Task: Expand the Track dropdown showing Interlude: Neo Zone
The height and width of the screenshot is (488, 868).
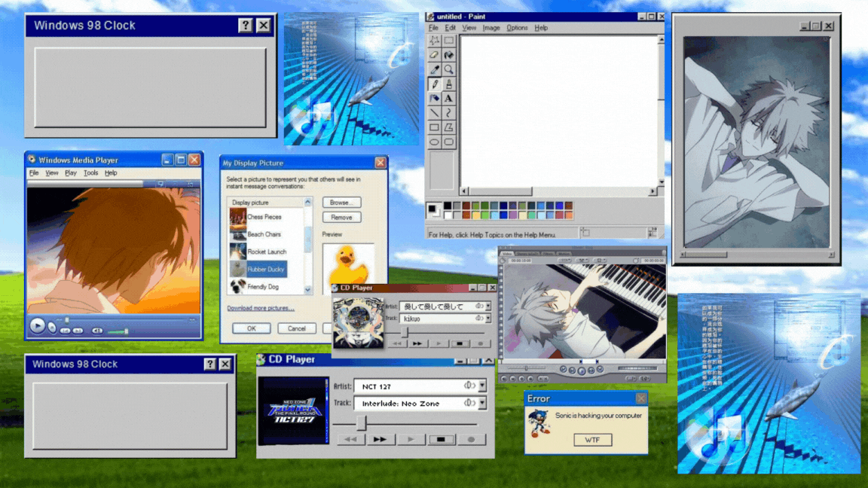Action: coord(483,404)
